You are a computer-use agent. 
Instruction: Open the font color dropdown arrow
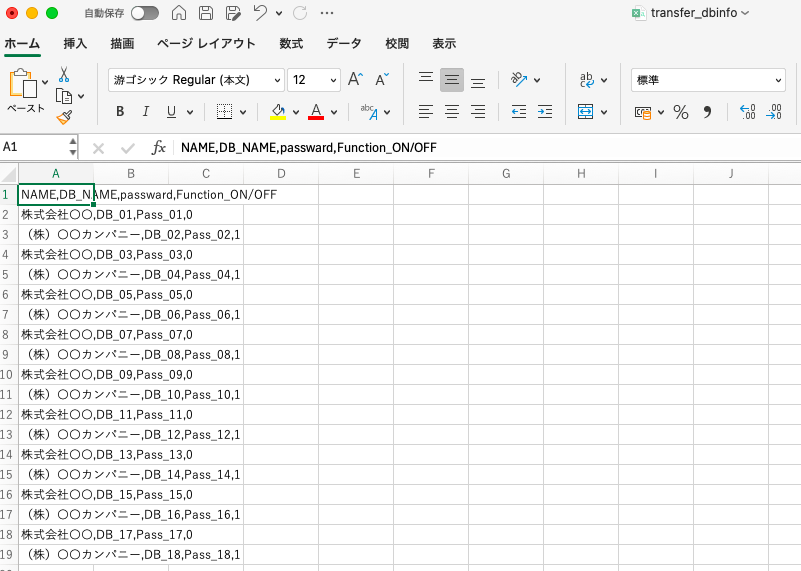(x=334, y=112)
